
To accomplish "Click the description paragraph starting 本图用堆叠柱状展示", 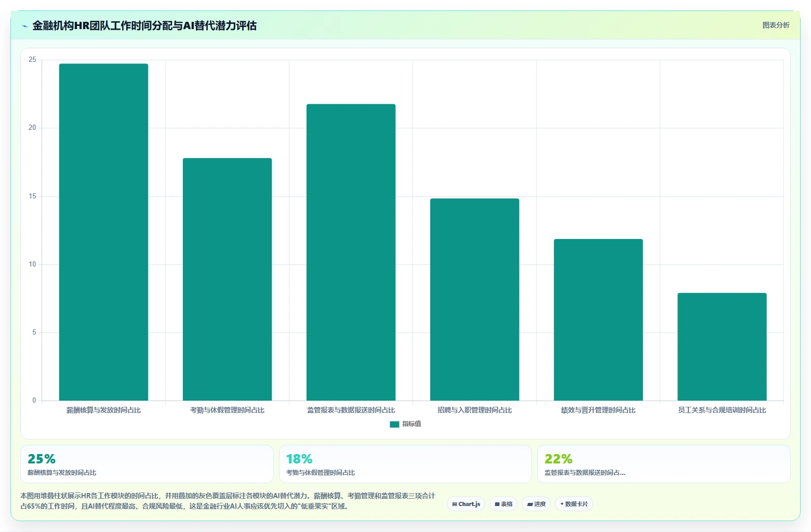I will [228, 501].
